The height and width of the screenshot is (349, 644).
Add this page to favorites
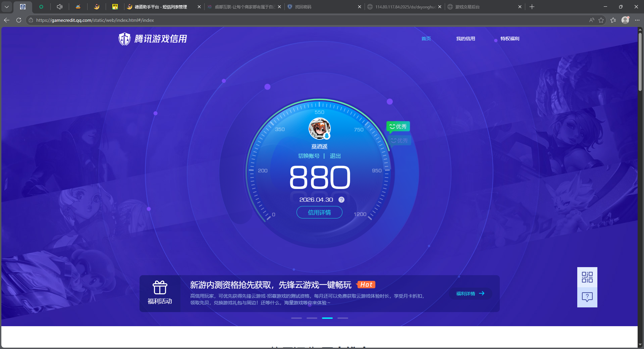coord(601,20)
